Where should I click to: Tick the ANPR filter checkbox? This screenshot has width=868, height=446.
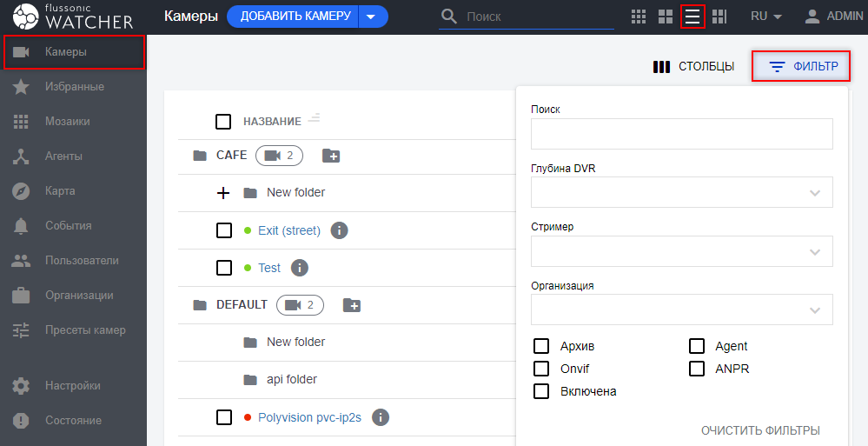697,369
